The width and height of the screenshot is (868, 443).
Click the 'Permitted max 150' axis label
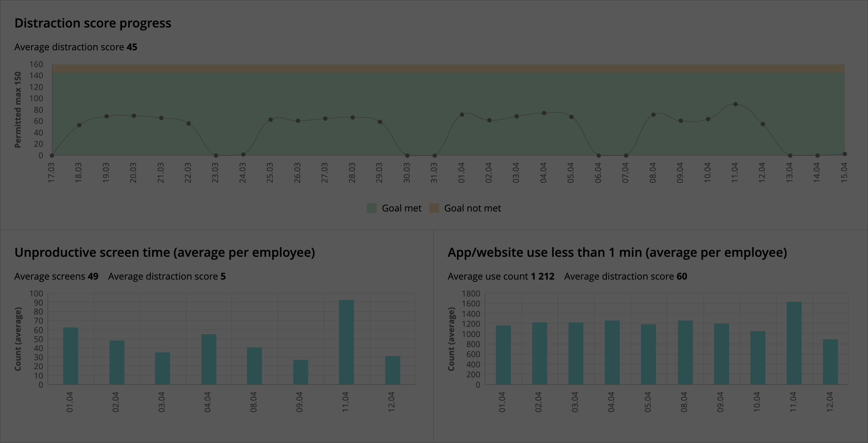(18, 110)
